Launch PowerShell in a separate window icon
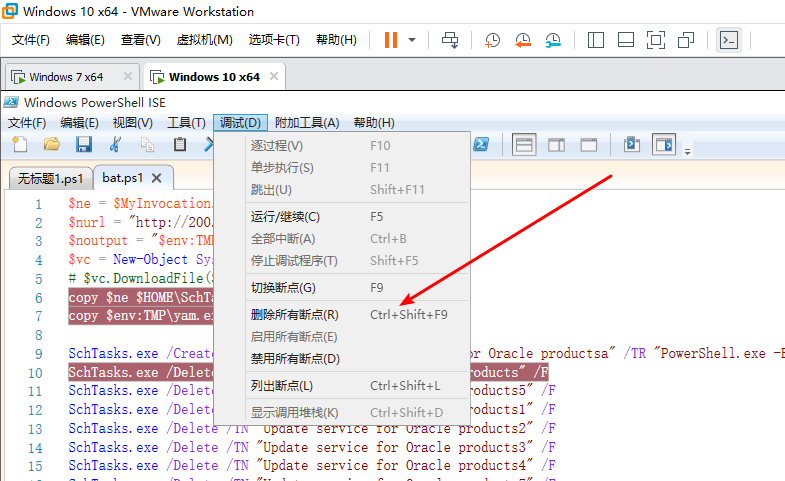Screen dimensions: 785x481 (x=481, y=145)
